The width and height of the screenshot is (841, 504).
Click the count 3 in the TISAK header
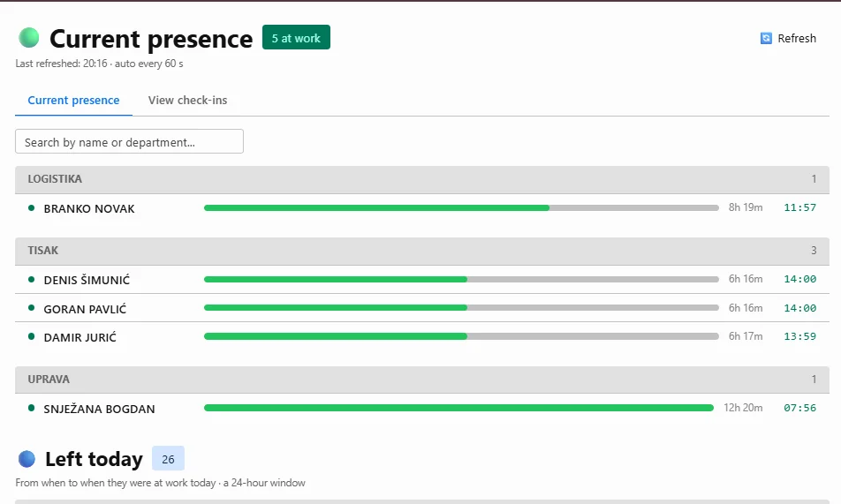(x=814, y=251)
